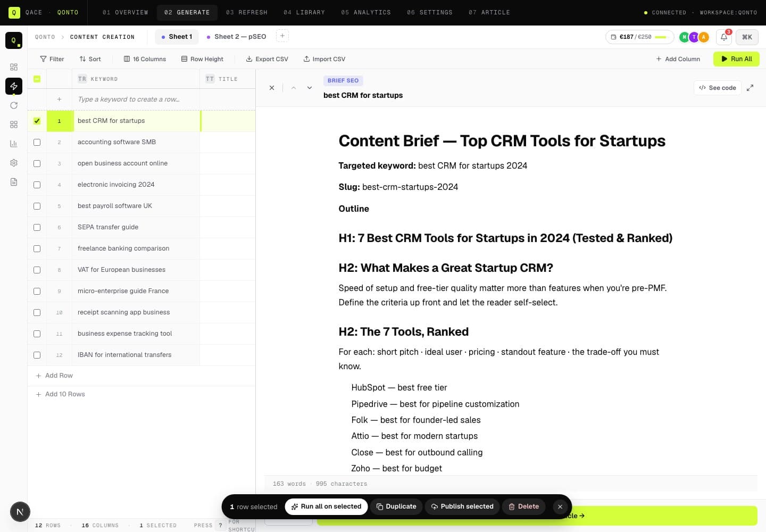Image resolution: width=766 pixels, height=532 pixels.
Task: Click Add 10 Rows
Action: coord(60,394)
